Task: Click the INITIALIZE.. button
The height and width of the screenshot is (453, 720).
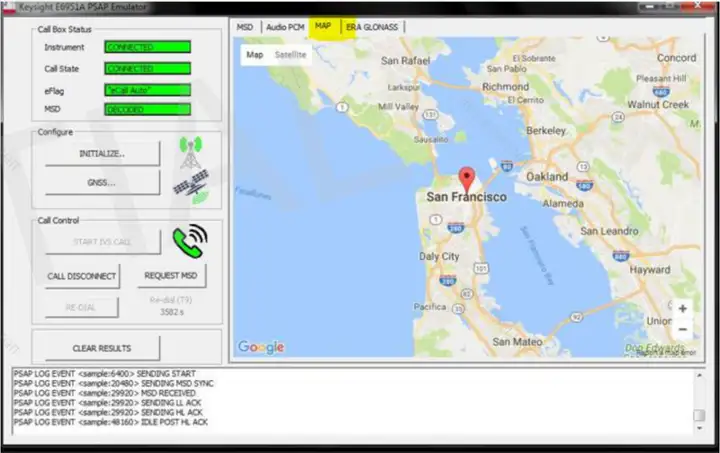Action: click(102, 154)
